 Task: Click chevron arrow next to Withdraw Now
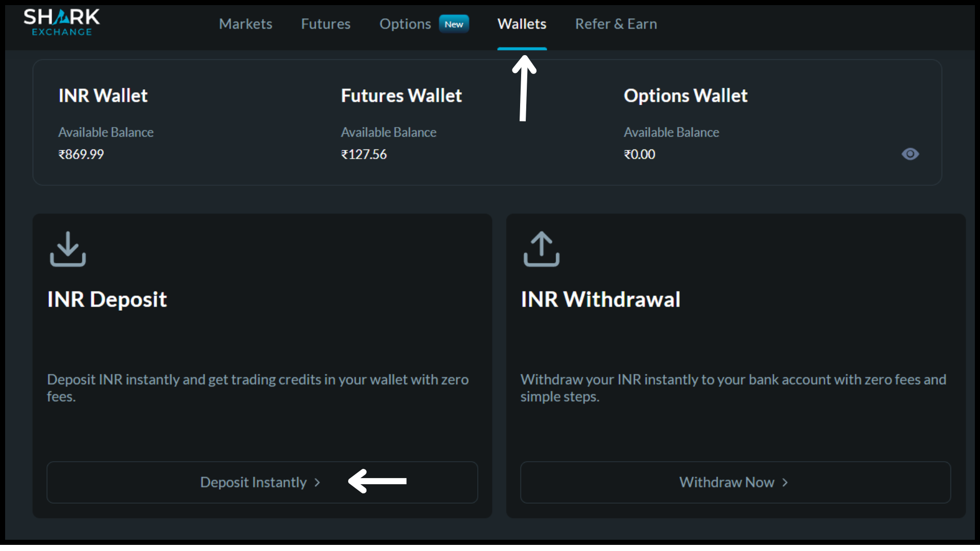pyautogui.click(x=785, y=483)
